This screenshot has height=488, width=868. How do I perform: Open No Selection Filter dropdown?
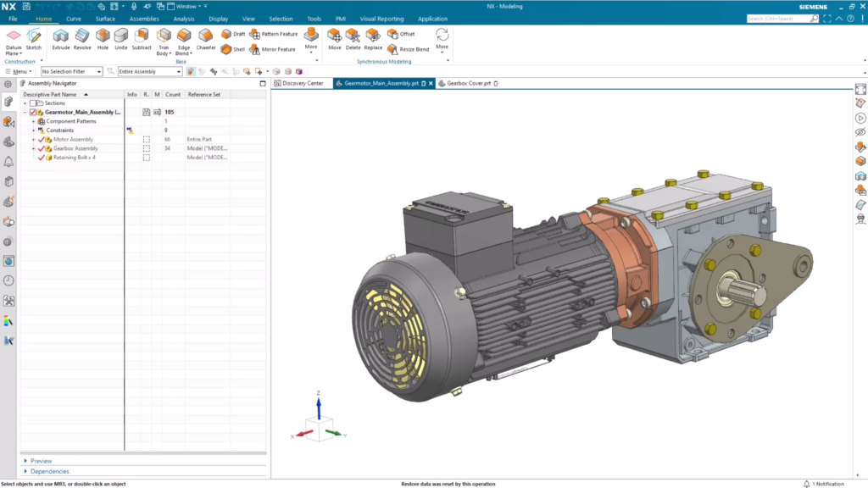coord(71,71)
